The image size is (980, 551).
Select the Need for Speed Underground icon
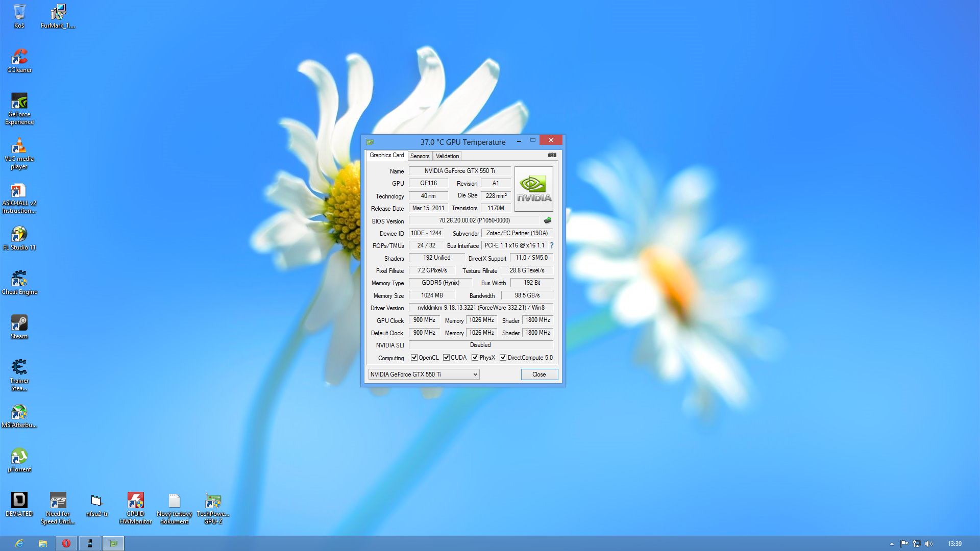(58, 508)
